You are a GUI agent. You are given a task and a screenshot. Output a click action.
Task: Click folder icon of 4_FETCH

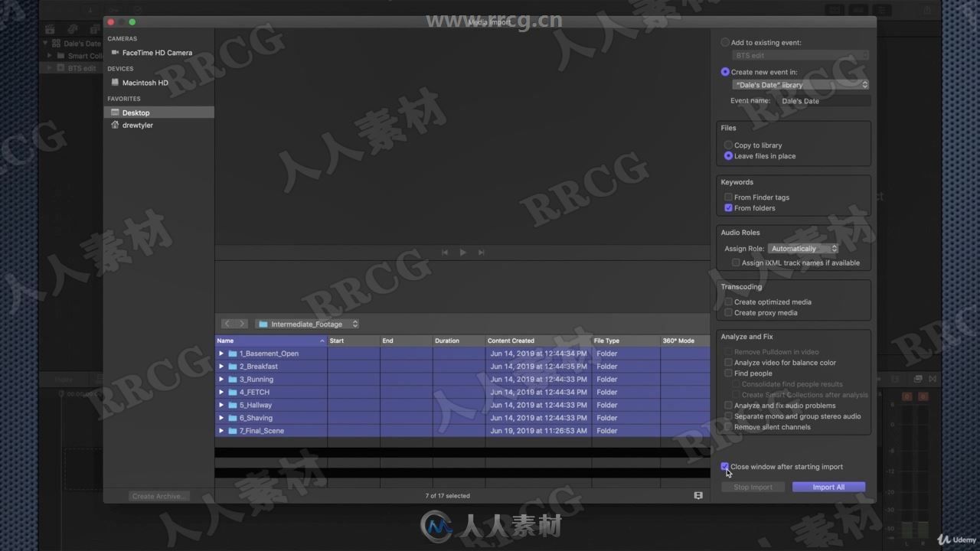click(x=233, y=392)
